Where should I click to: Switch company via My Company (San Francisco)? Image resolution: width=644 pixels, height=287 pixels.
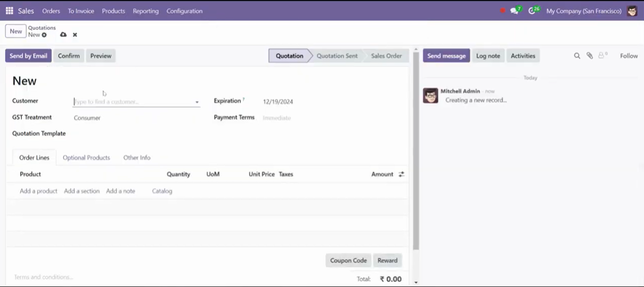pos(584,10)
